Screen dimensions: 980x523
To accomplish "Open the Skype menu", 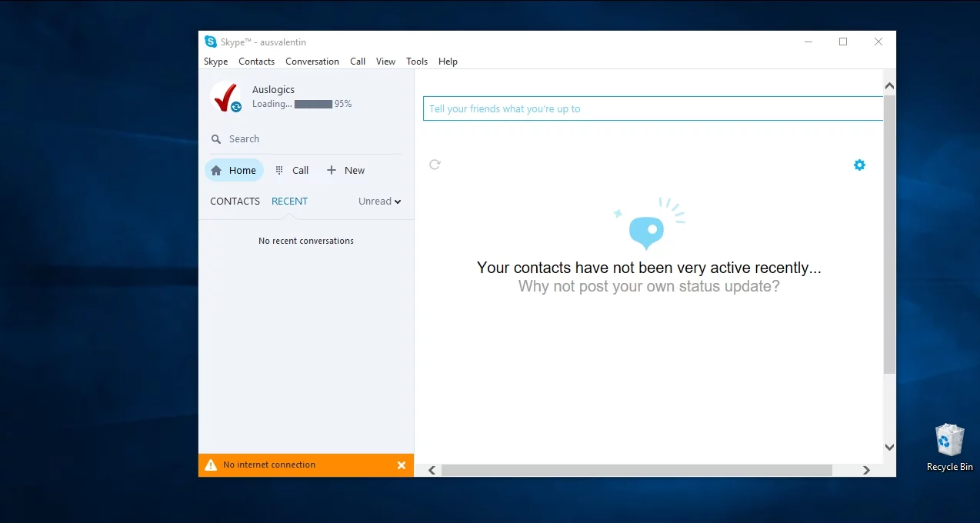I will pyautogui.click(x=215, y=62).
